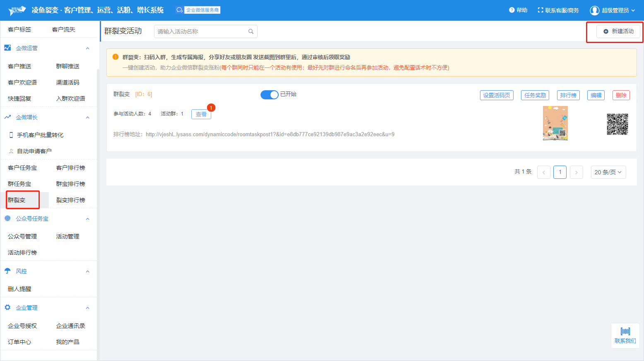Click the 新建活动 button

(618, 31)
